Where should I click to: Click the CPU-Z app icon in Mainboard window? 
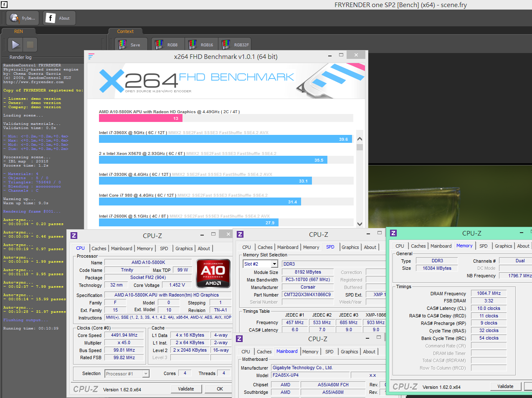pyautogui.click(x=239, y=339)
